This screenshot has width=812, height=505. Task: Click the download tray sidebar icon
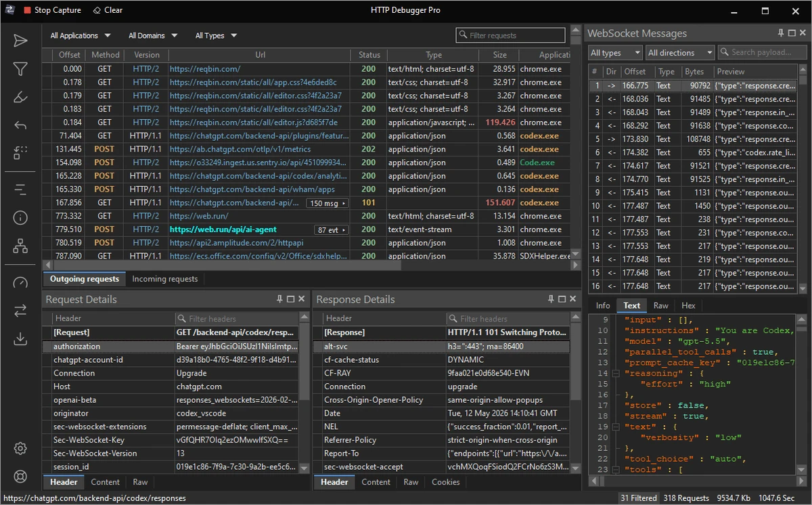pyautogui.click(x=20, y=338)
